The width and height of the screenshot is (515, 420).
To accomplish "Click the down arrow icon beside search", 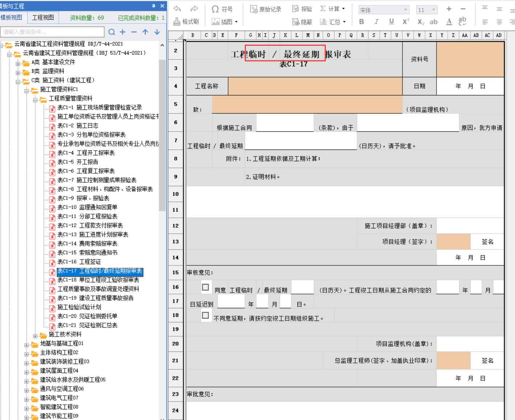I will tap(157, 32).
